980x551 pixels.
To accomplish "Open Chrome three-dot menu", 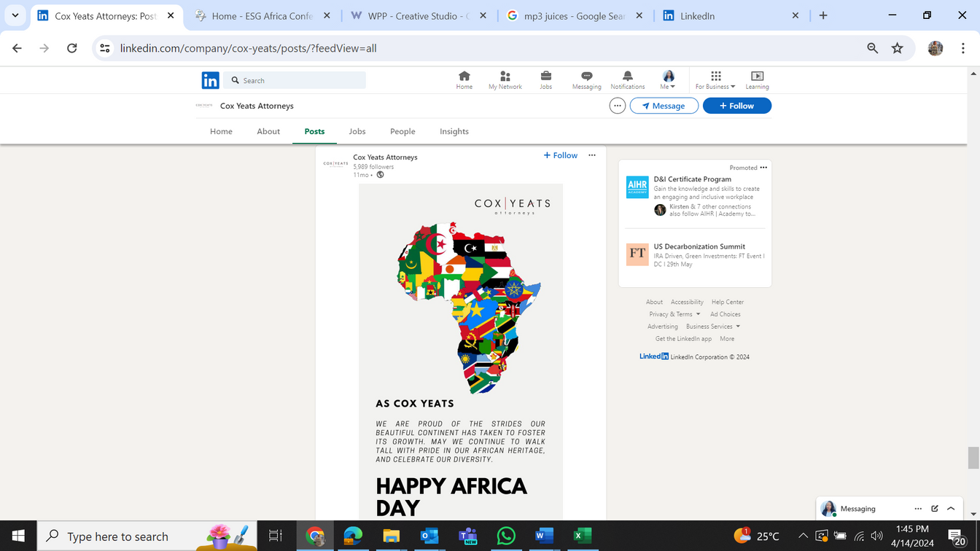I will pos(963,48).
